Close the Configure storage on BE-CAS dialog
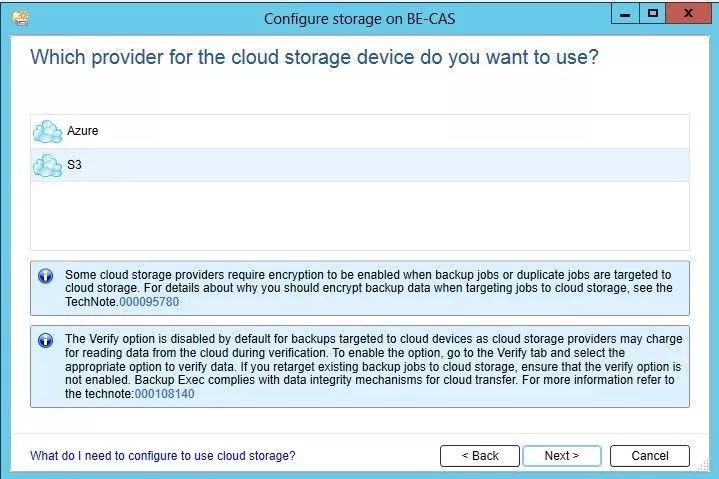Viewport: 719px width, 479px height. 689,14
